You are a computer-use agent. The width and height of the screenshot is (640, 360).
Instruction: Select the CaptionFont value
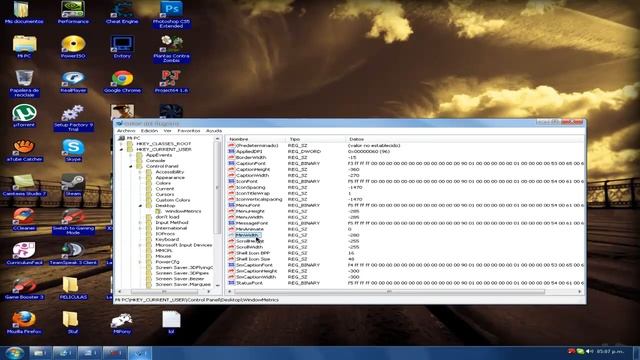click(251, 163)
